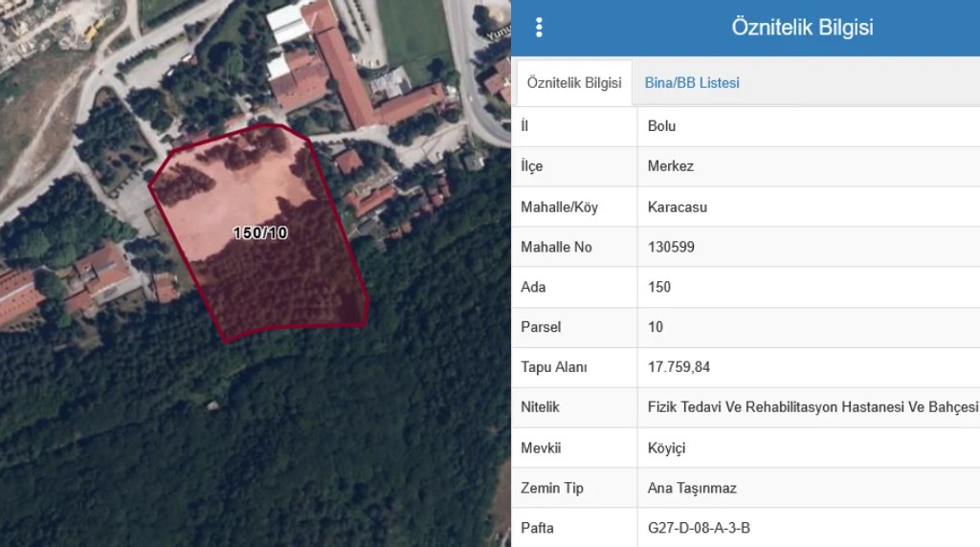Click the Mevkii value Köyiçi
This screenshot has width=980, height=547.
click(666, 448)
